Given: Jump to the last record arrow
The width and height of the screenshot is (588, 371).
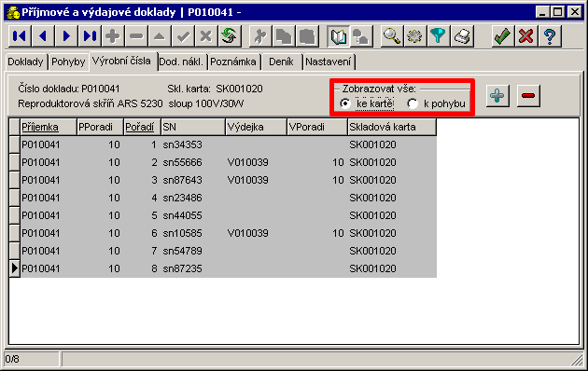Looking at the screenshot, I should click(90, 36).
